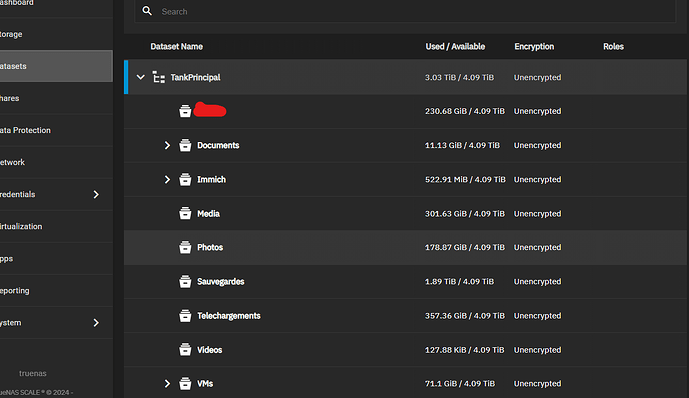
Task: Select the VMs dataset name
Action: coord(205,384)
